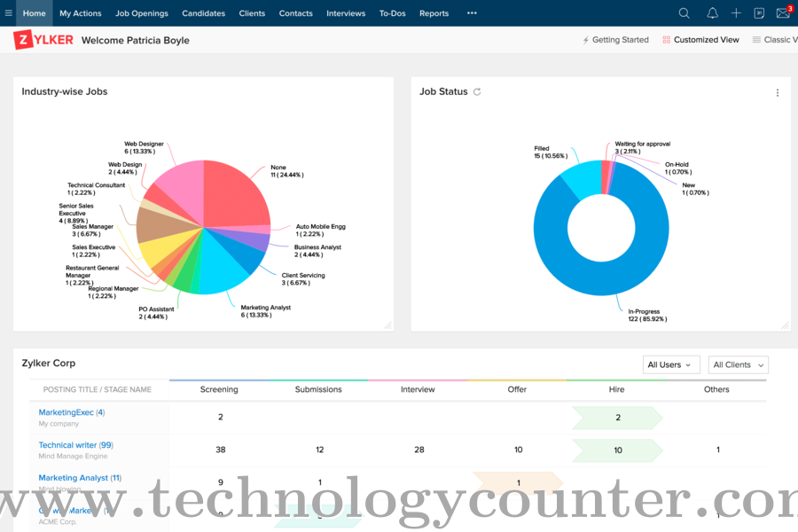Open the Getting Started link

coord(616,40)
